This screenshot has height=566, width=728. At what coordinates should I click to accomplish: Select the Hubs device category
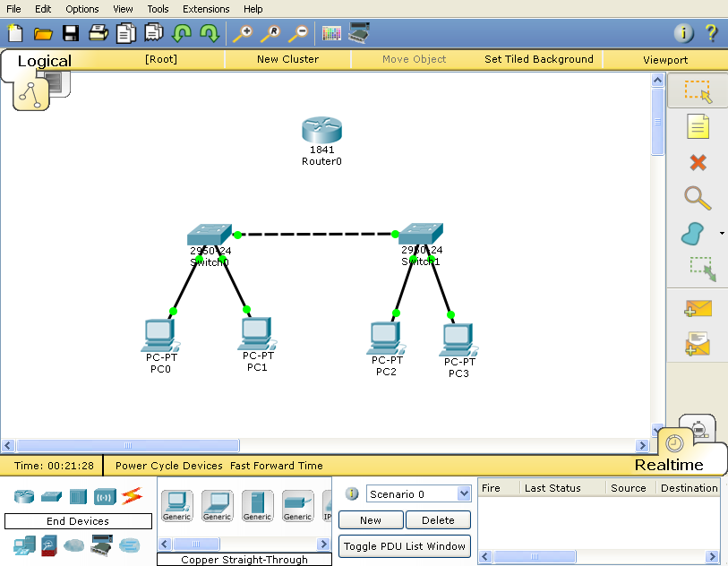coord(78,496)
